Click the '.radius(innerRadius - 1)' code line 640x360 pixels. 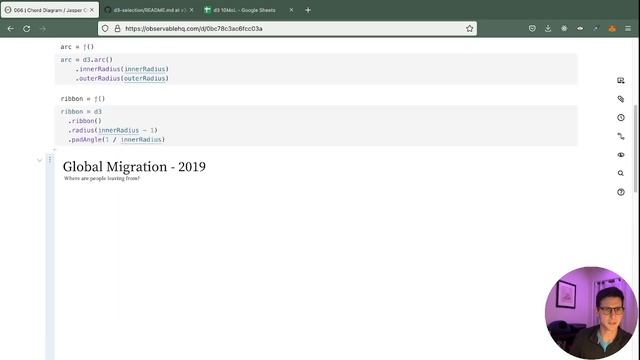(113, 130)
